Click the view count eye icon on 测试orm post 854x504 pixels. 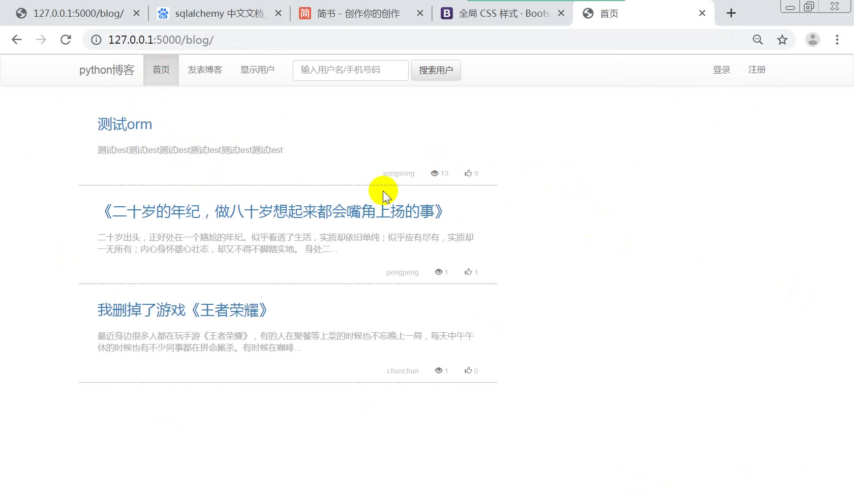(435, 173)
